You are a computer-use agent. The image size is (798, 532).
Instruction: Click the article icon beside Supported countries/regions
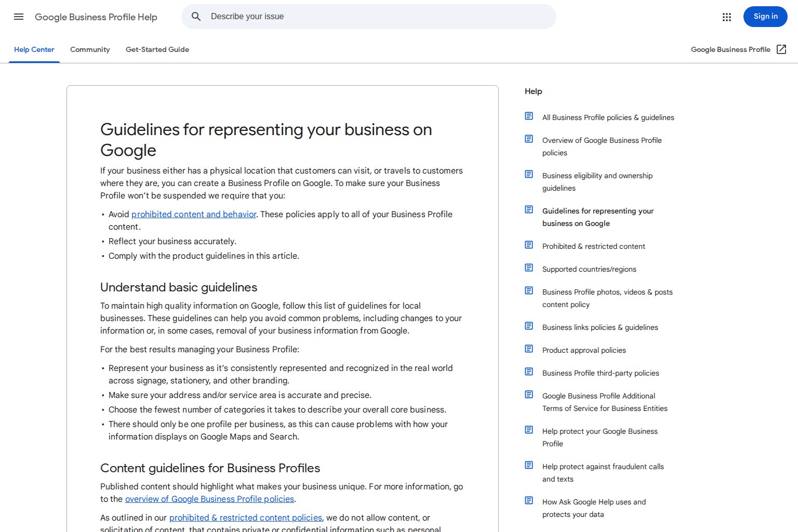[529, 268]
